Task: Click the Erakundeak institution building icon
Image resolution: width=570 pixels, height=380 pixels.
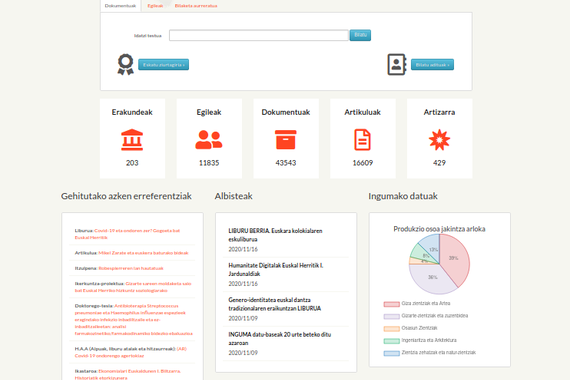Action: [132, 140]
